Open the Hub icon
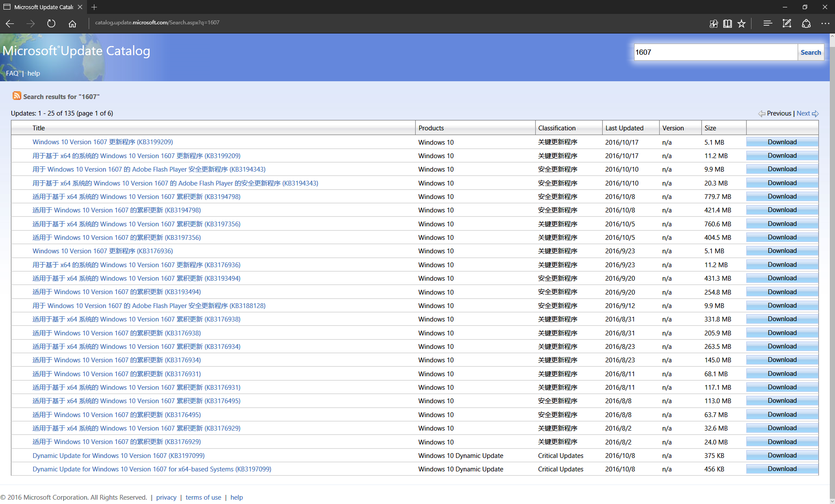 [768, 23]
